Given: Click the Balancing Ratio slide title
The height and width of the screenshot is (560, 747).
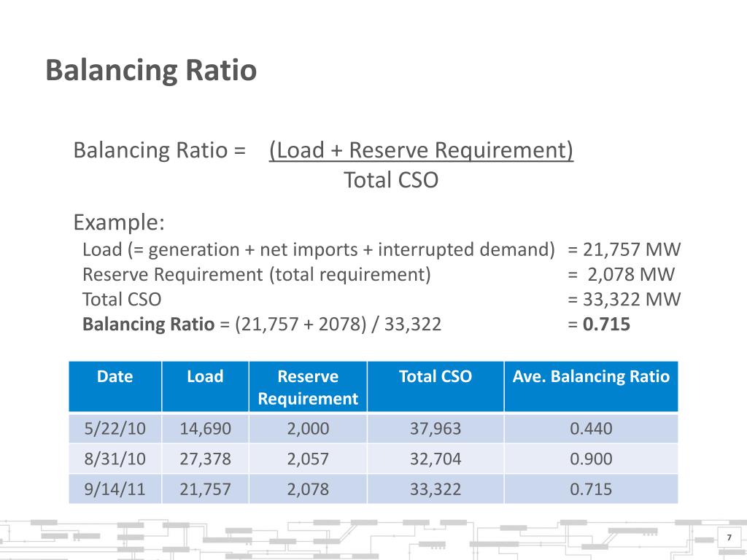Looking at the screenshot, I should [151, 71].
